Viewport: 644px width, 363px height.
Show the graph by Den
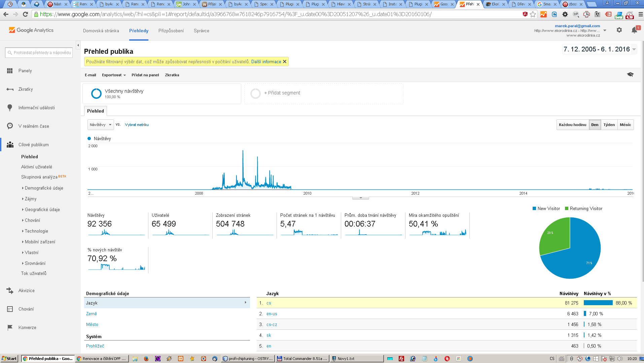(595, 125)
